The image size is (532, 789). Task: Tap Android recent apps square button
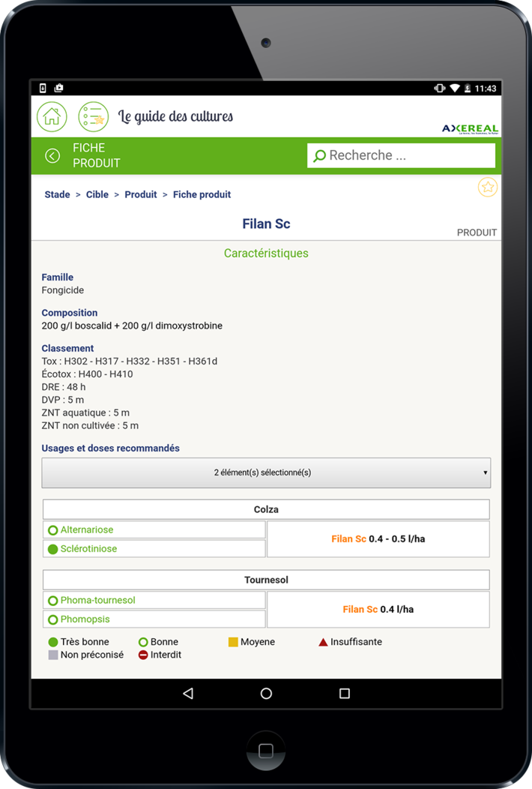tap(345, 694)
